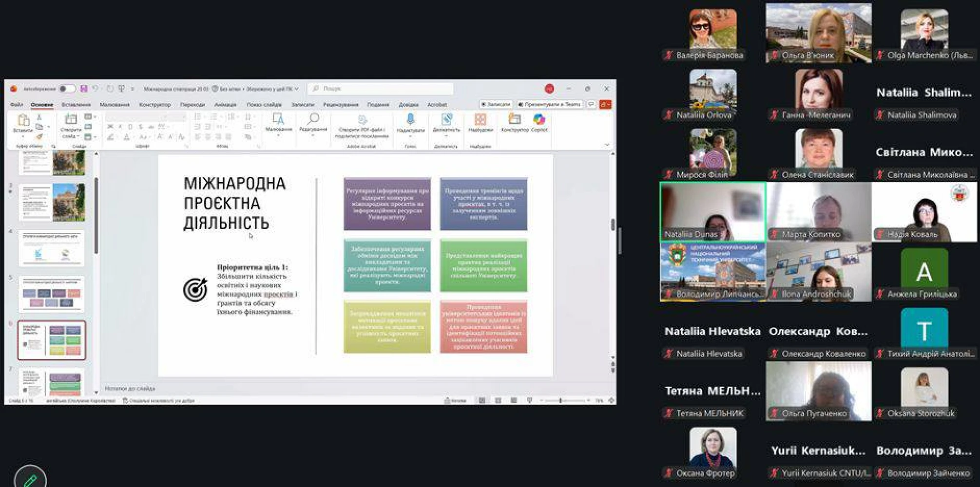Viewport: 980px width, 487px height.
Task: Select the slide 5 thumbnail in the panel
Action: pos(52,294)
